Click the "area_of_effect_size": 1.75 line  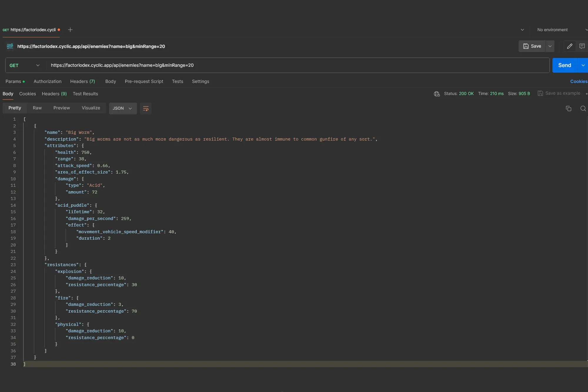pyautogui.click(x=92, y=172)
